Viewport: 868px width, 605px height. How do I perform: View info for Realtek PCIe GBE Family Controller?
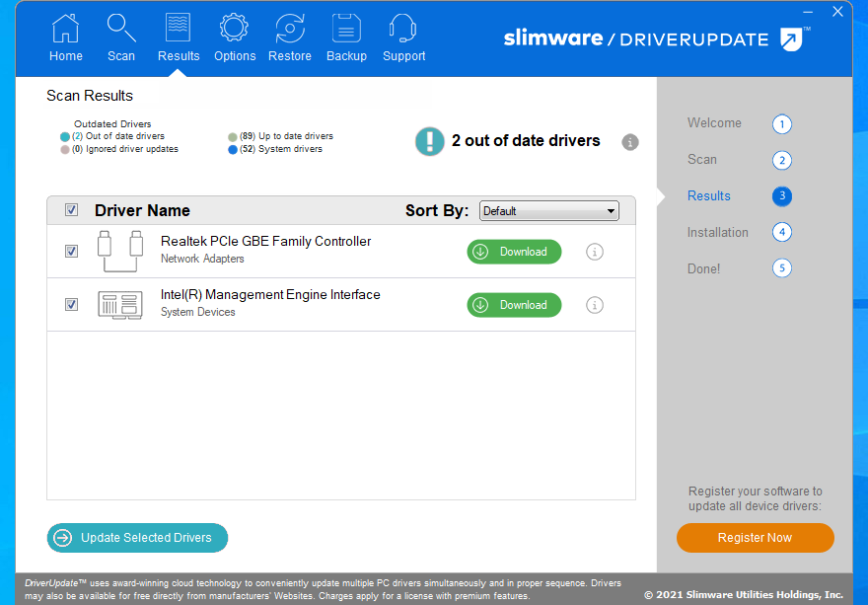click(x=595, y=252)
